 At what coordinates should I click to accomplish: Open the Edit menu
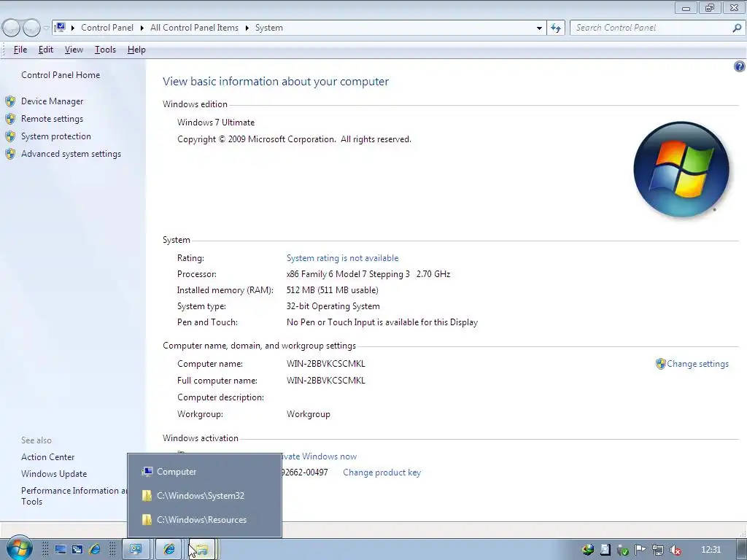click(x=46, y=50)
